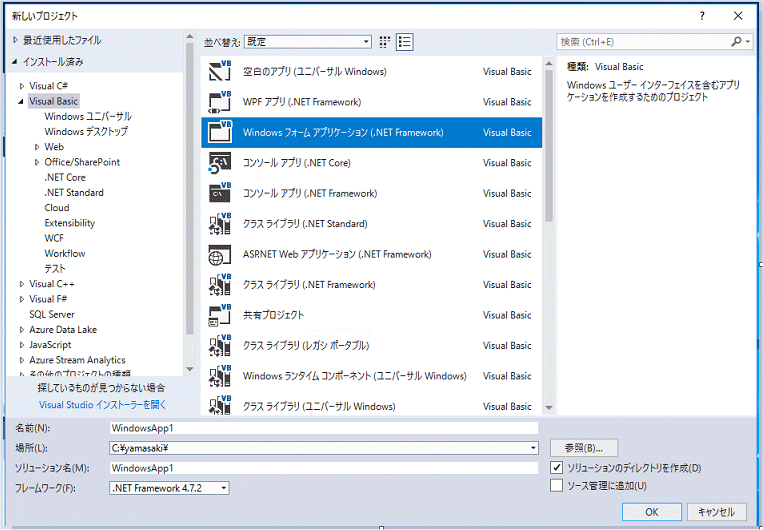Collapse the インストール済み node

coord(15,62)
